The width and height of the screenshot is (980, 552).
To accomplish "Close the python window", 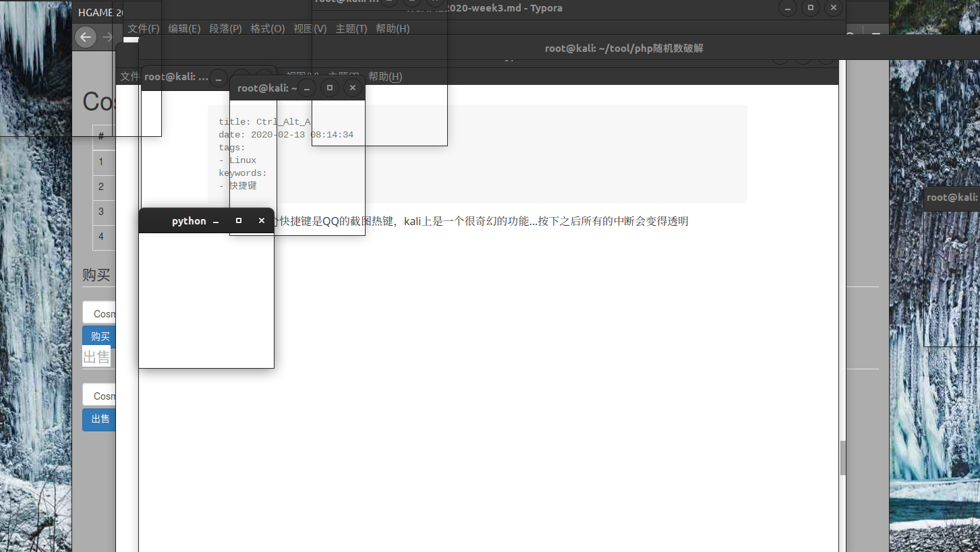I will click(x=262, y=221).
